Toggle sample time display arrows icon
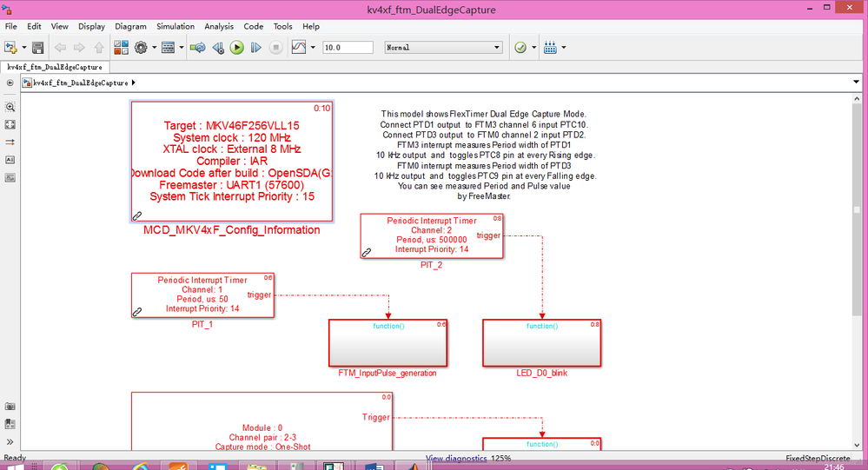The height and width of the screenshot is (470, 868). pyautogui.click(x=10, y=142)
